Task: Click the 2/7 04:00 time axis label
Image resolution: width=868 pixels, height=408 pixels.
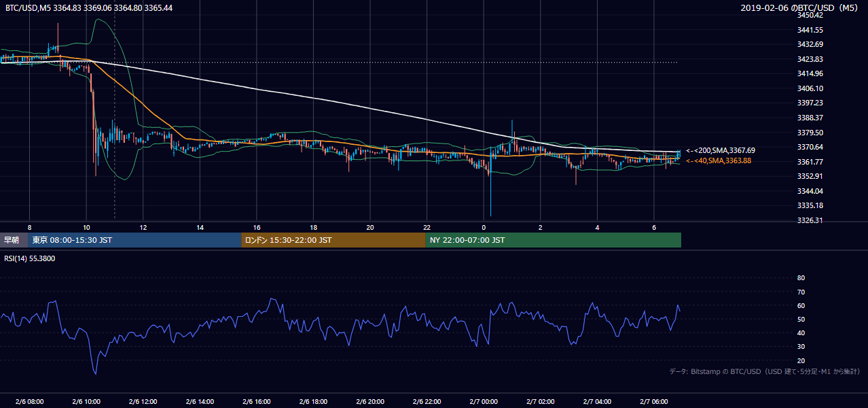Action: 597,402
